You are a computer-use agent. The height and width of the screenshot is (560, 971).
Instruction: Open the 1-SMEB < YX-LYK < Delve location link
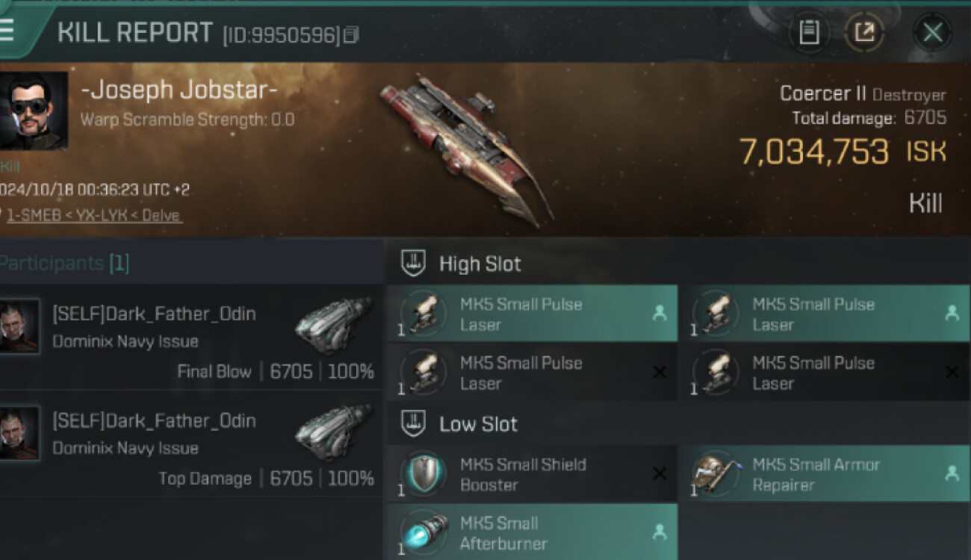click(94, 215)
